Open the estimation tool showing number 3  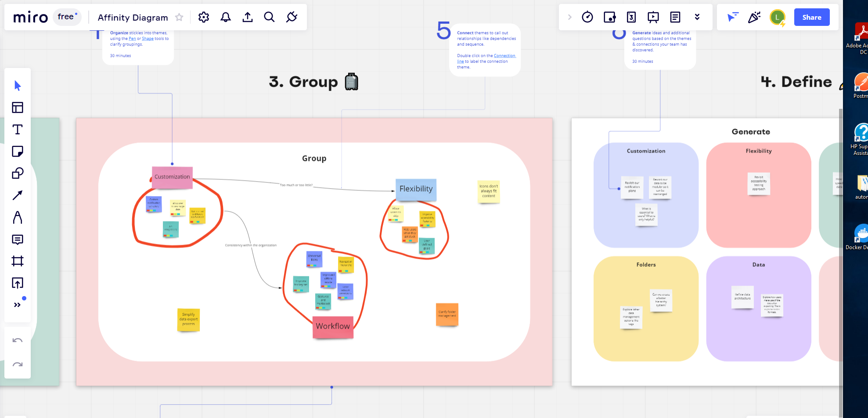point(631,17)
